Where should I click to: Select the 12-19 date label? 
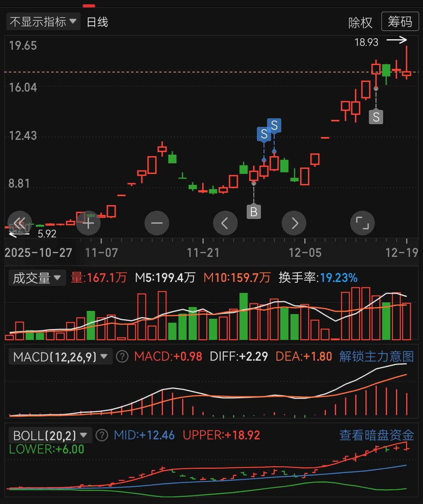click(x=402, y=253)
